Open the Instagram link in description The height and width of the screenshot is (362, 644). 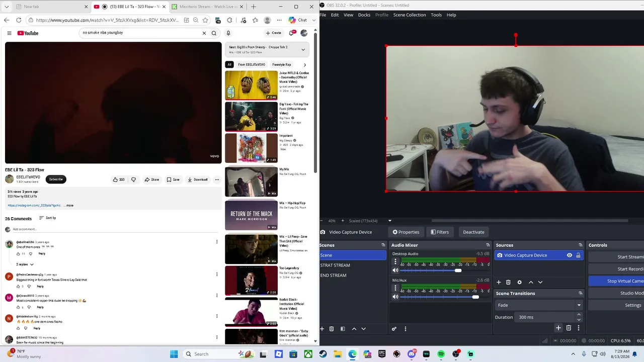34,206
